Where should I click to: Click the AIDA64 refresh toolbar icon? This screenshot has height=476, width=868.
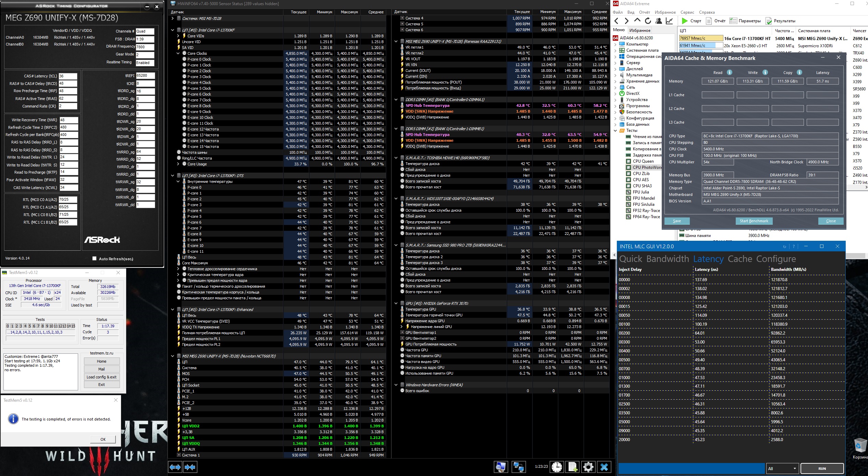[648, 21]
